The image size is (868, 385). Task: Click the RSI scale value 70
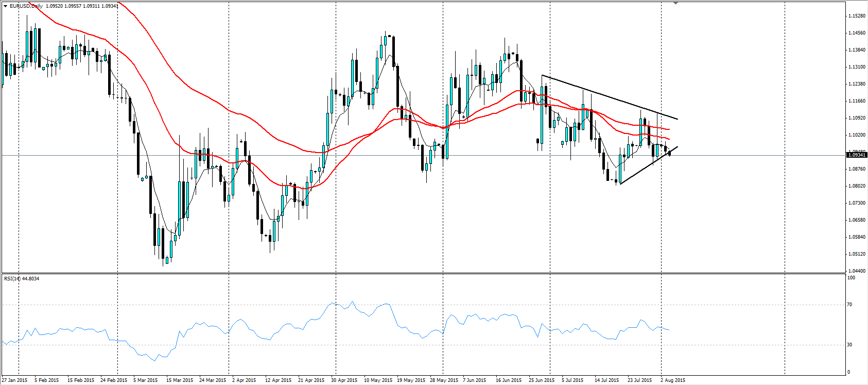pyautogui.click(x=850, y=305)
